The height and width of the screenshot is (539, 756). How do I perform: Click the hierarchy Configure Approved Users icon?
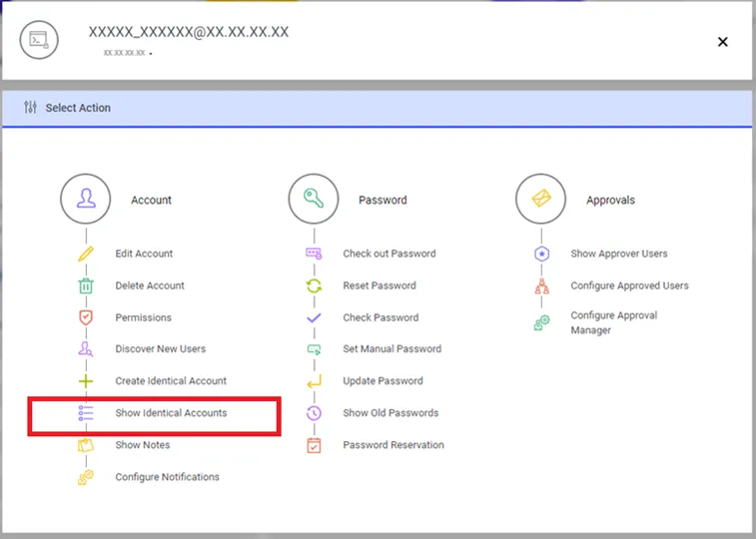pyautogui.click(x=542, y=285)
